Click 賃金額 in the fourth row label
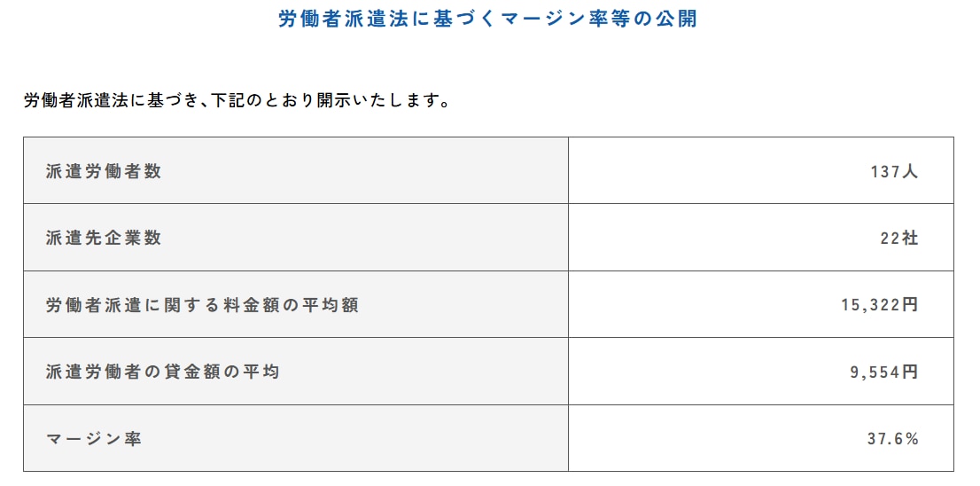The width and height of the screenshot is (980, 486). point(191,372)
